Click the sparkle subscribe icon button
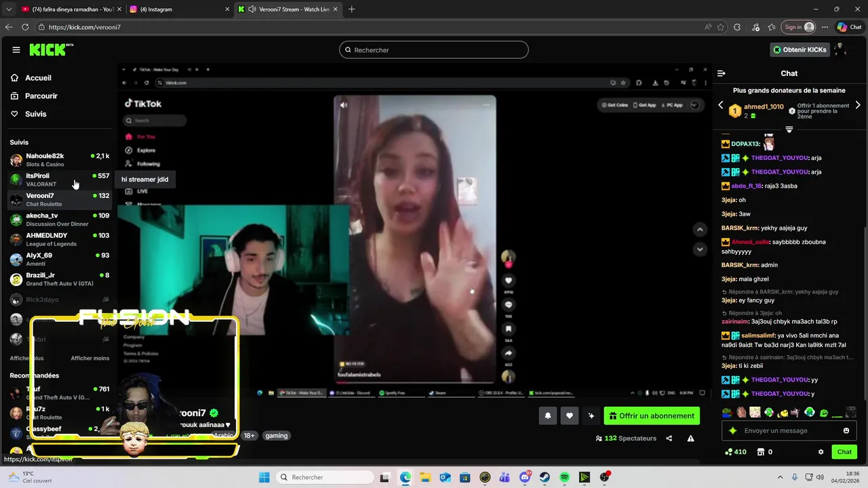The height and width of the screenshot is (488, 868). click(591, 415)
